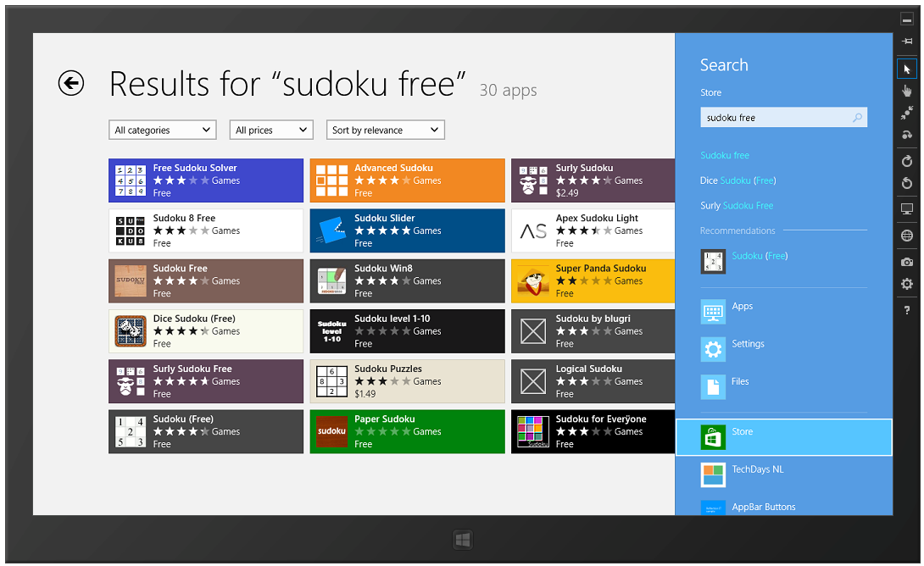Select the Sudoku 8 Free tile icon

pos(131,230)
